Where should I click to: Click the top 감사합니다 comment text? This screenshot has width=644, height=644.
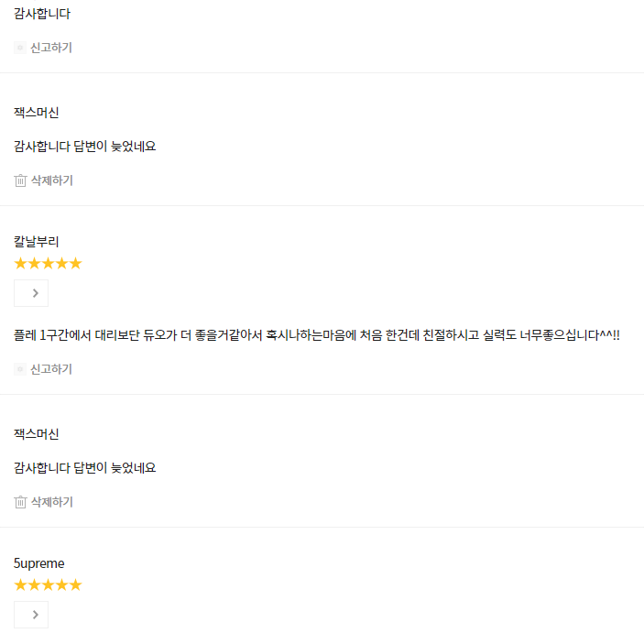[42, 14]
